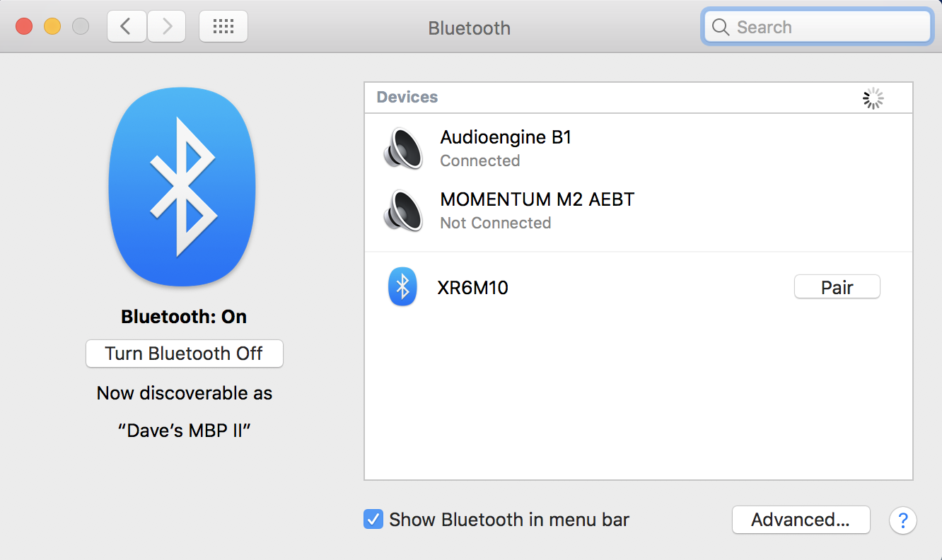
Task: Focus the Search field
Action: pyautogui.click(x=817, y=27)
